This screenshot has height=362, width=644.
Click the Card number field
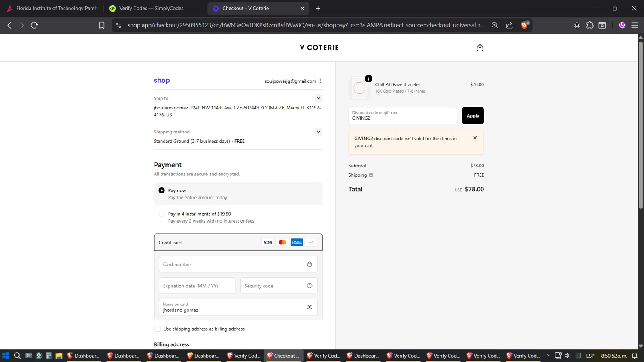pos(238,264)
